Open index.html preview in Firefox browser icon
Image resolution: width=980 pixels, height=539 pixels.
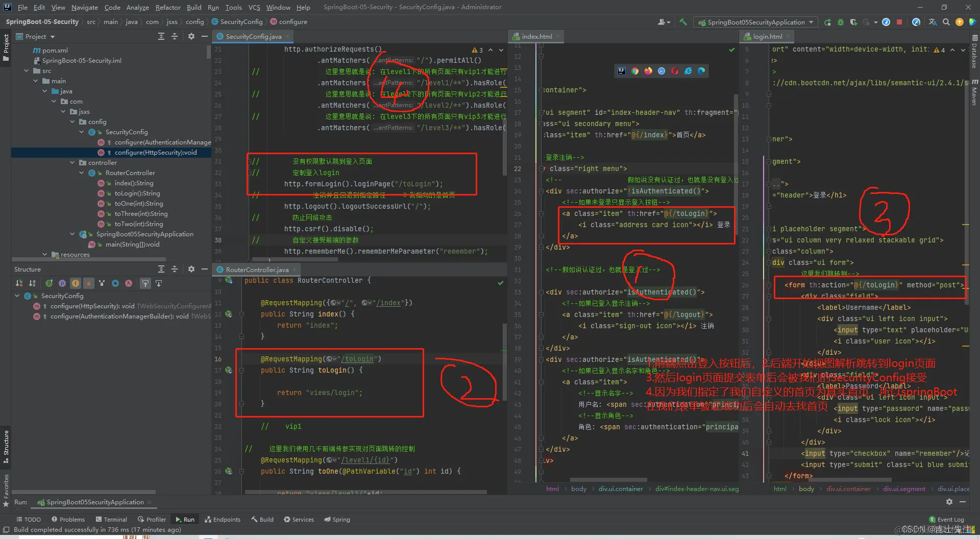click(x=648, y=71)
